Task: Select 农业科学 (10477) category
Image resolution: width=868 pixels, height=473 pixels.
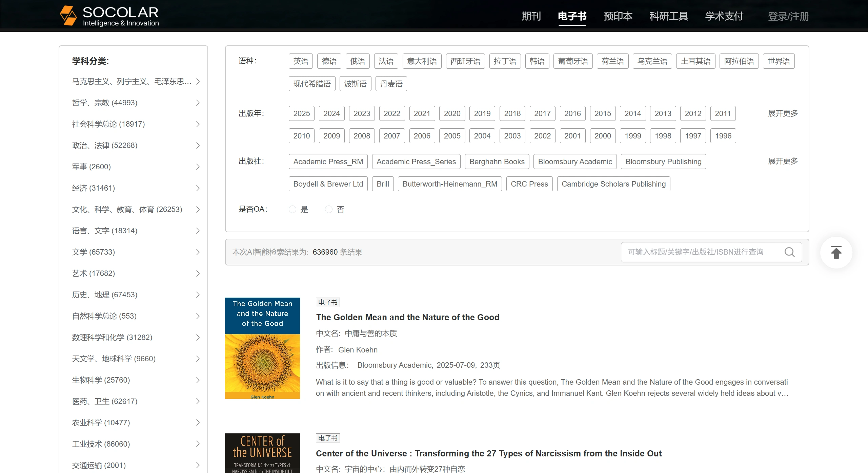Action: coord(101,423)
